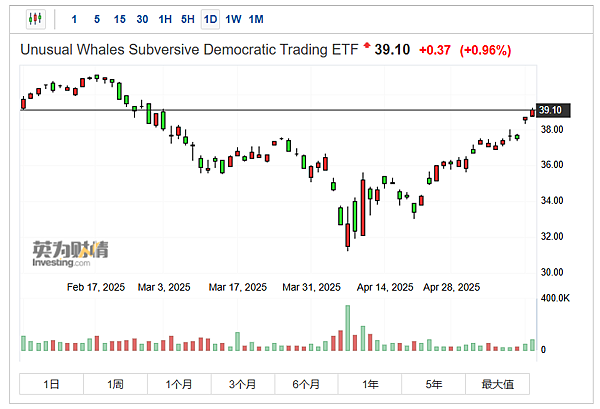Click the 400.0K volume axis label
This screenshot has width=600, height=409.
555,298
